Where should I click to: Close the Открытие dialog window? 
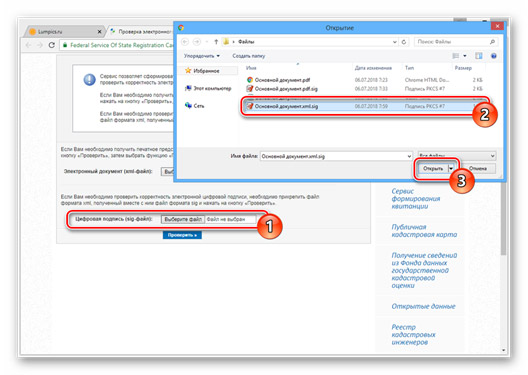pyautogui.click(x=497, y=26)
